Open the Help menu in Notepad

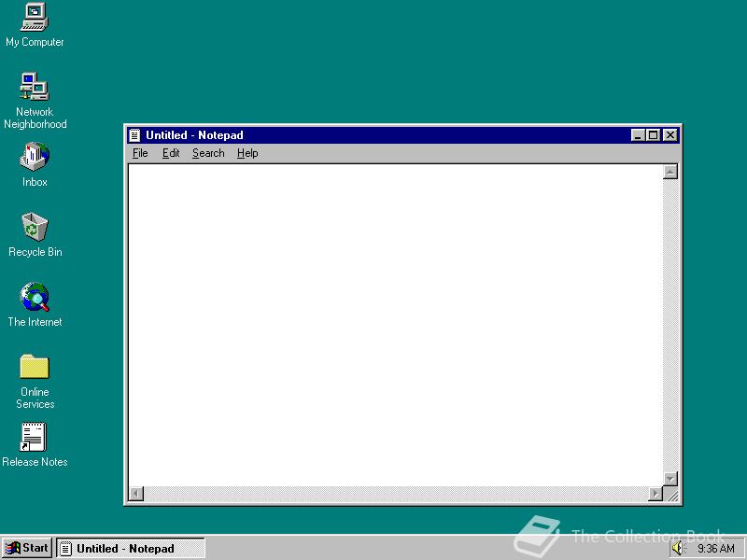247,153
